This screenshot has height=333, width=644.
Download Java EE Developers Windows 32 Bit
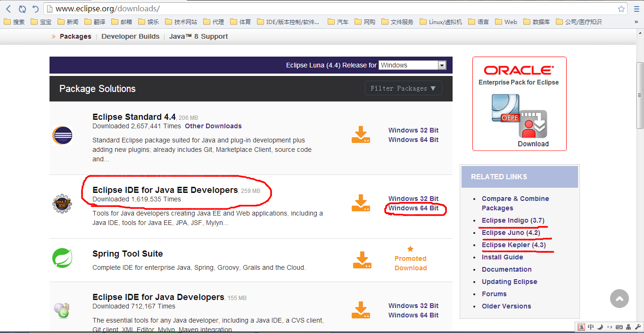413,199
